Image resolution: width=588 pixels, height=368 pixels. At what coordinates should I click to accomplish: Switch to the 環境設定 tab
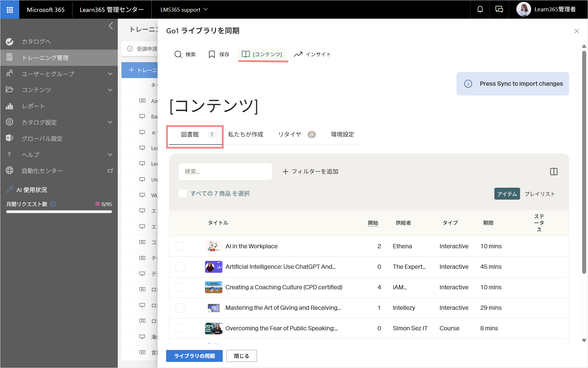[x=342, y=134]
